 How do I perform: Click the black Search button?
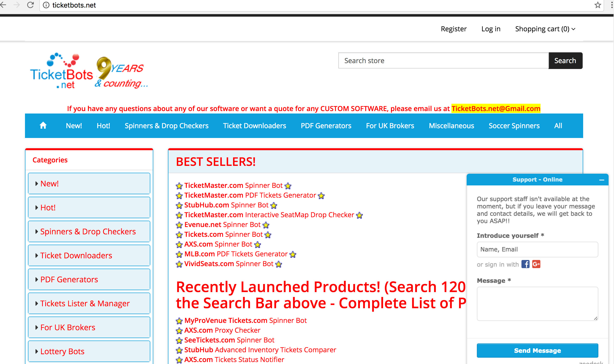pos(565,61)
